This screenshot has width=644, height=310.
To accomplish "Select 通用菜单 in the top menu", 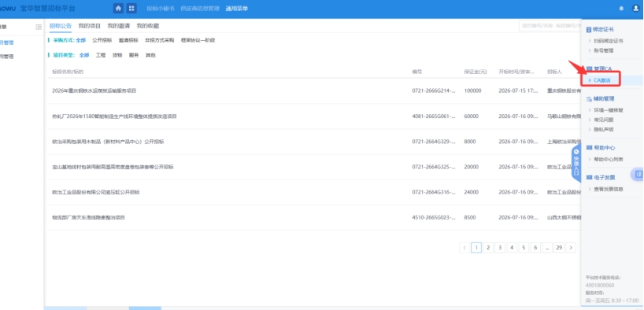I will [236, 9].
